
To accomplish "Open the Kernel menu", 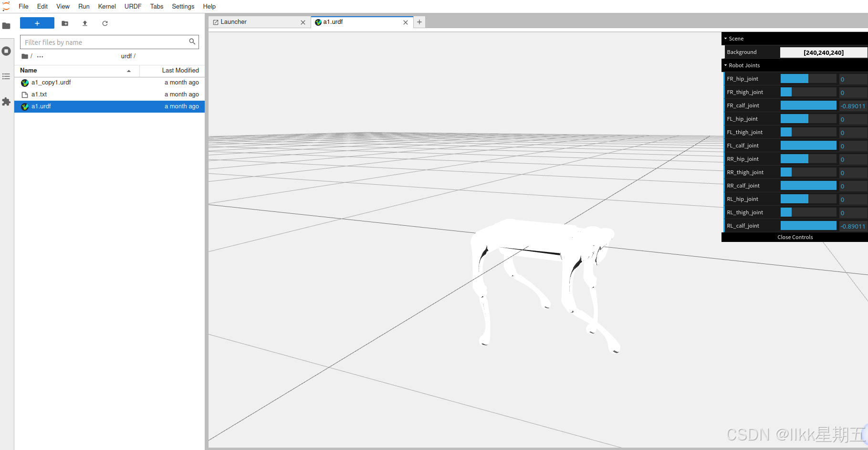I will (x=107, y=6).
